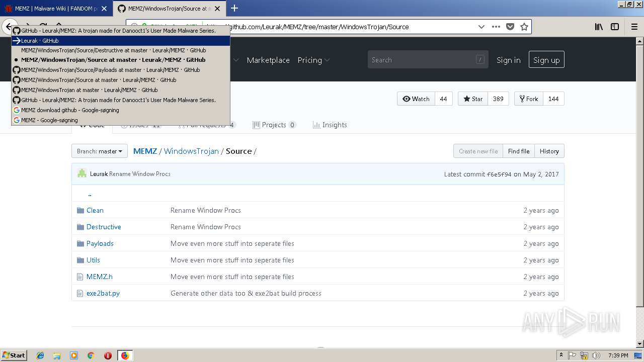Expand the Branch: master dropdown
Screen dimensions: 644x362
pyautogui.click(x=100, y=151)
